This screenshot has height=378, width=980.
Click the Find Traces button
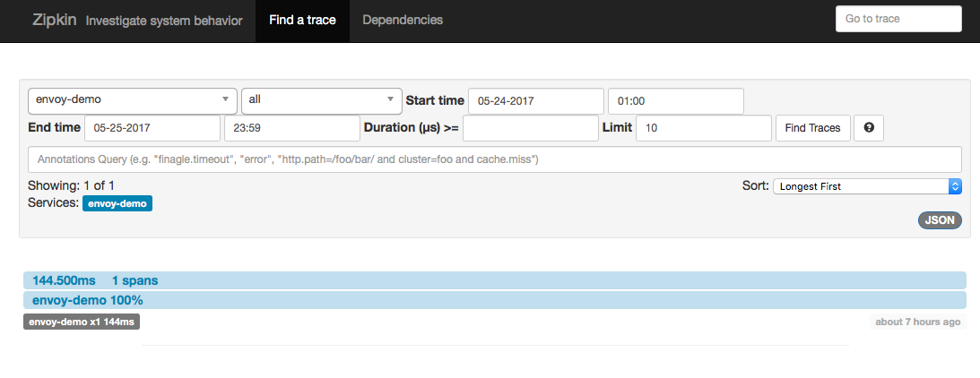point(812,128)
